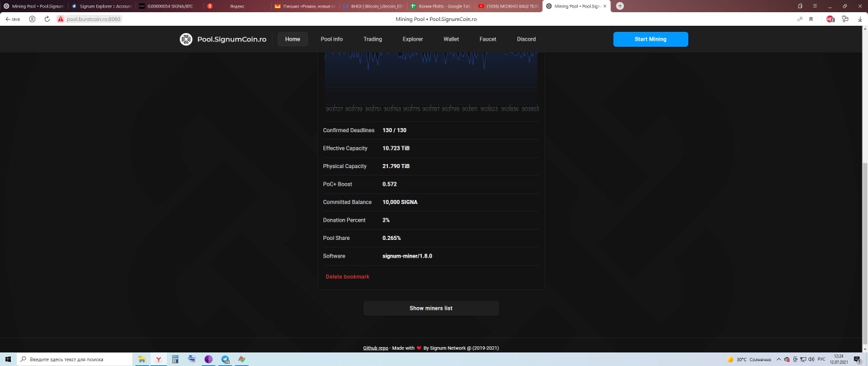Click the Start Mining button
Image resolution: width=868 pixels, height=366 pixels.
[x=650, y=39]
